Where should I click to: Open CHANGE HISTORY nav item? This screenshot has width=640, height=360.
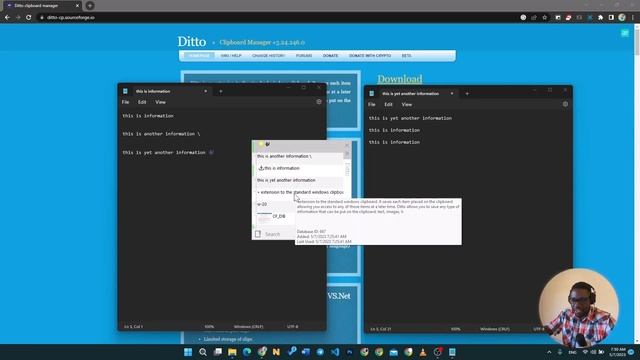click(x=269, y=56)
